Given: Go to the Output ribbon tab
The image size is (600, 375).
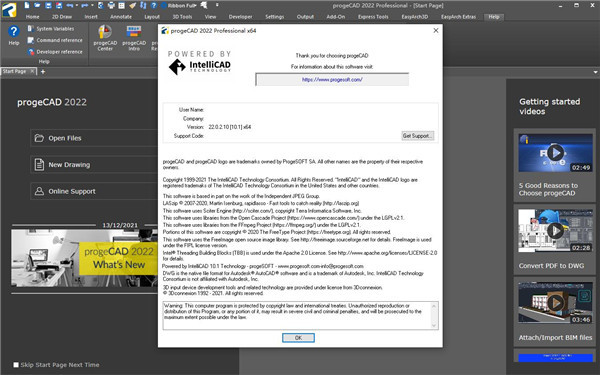Looking at the screenshot, I should point(305,17).
